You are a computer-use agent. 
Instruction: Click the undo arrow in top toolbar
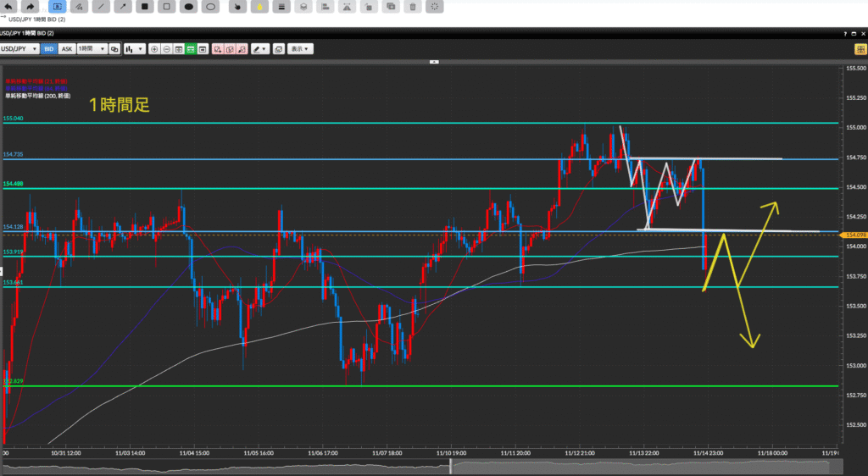[x=8, y=7]
